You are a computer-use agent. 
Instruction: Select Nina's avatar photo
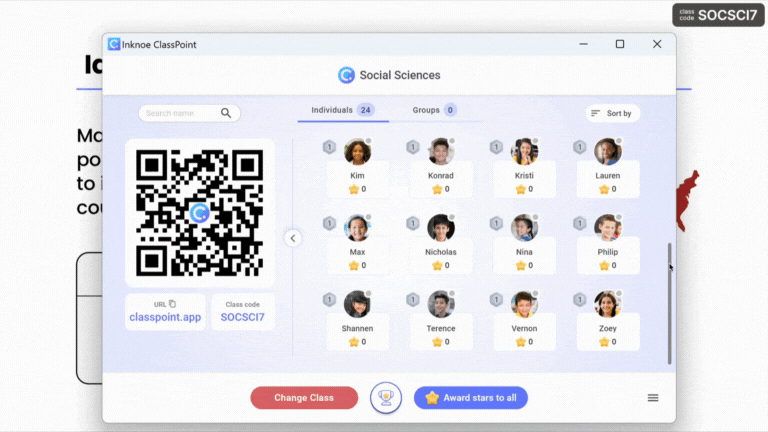(524, 228)
